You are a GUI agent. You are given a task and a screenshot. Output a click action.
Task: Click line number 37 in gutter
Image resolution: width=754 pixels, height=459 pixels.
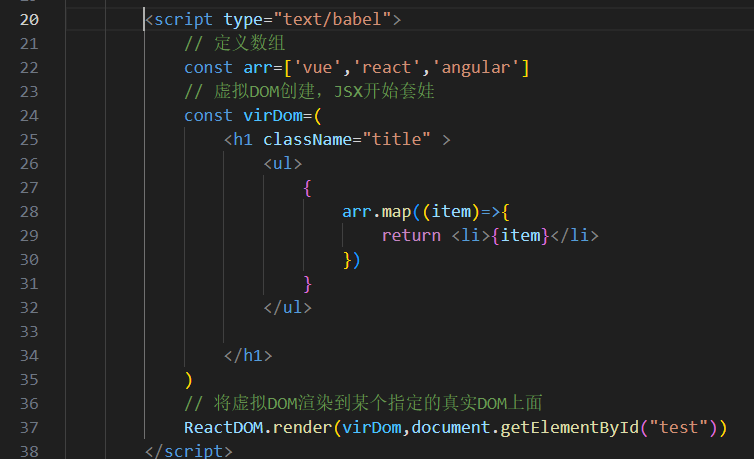(29, 428)
